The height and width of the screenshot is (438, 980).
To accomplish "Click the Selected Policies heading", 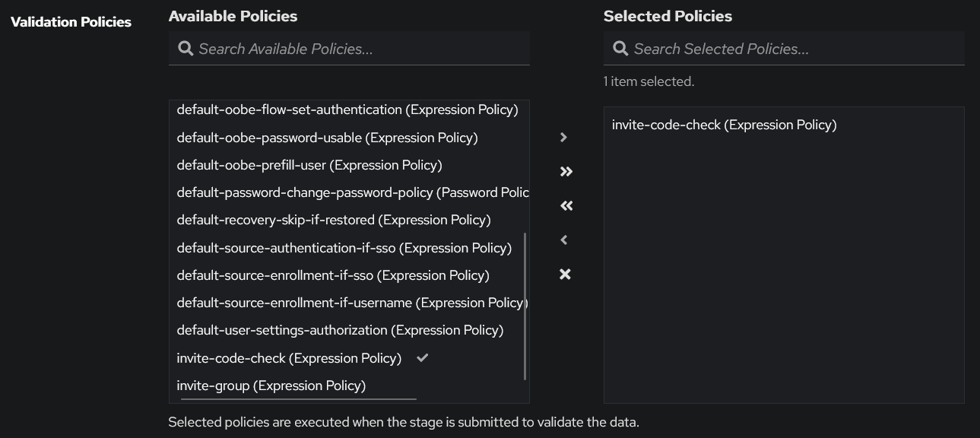I will (667, 16).
